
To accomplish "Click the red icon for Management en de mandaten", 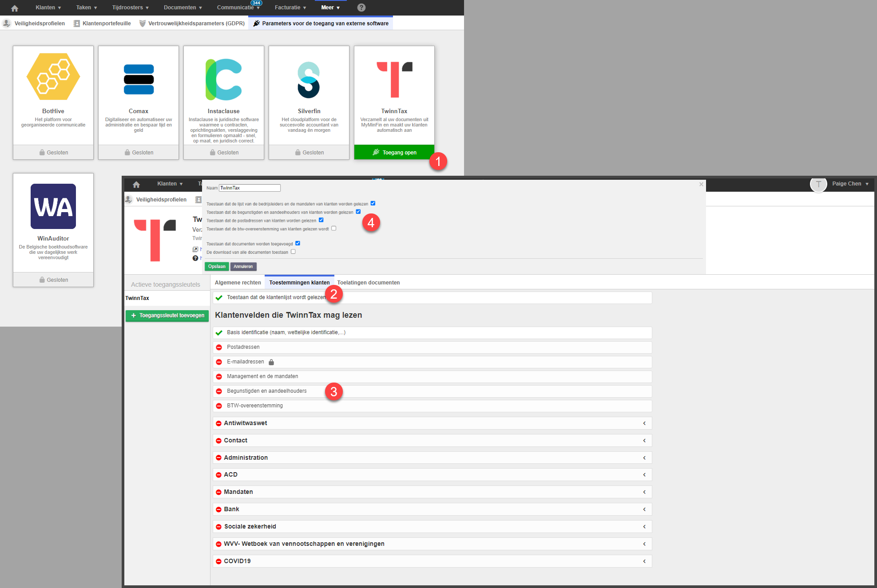I will (x=219, y=377).
